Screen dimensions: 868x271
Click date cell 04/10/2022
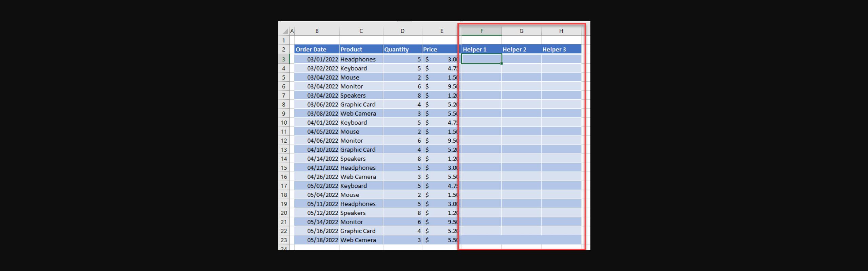click(317, 150)
